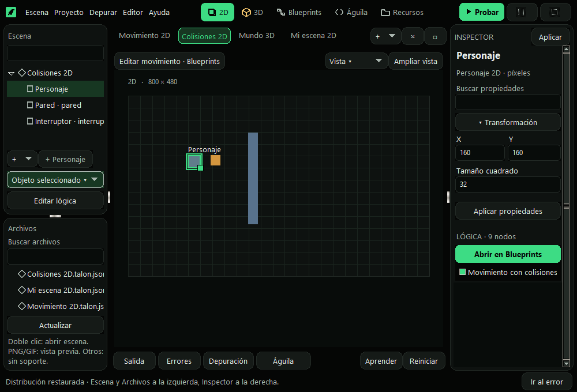Collapse the Transformación section
Viewport: 577px width, 392px height.
508,122
